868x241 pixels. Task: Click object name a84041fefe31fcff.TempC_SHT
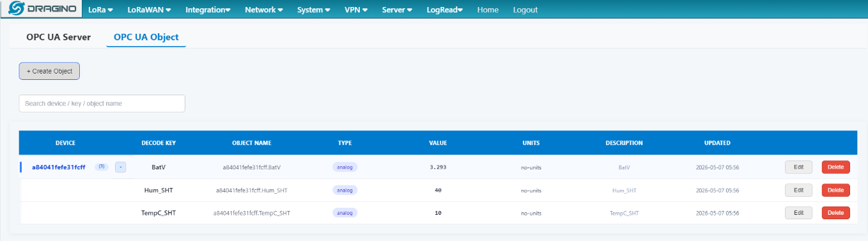[252, 214]
